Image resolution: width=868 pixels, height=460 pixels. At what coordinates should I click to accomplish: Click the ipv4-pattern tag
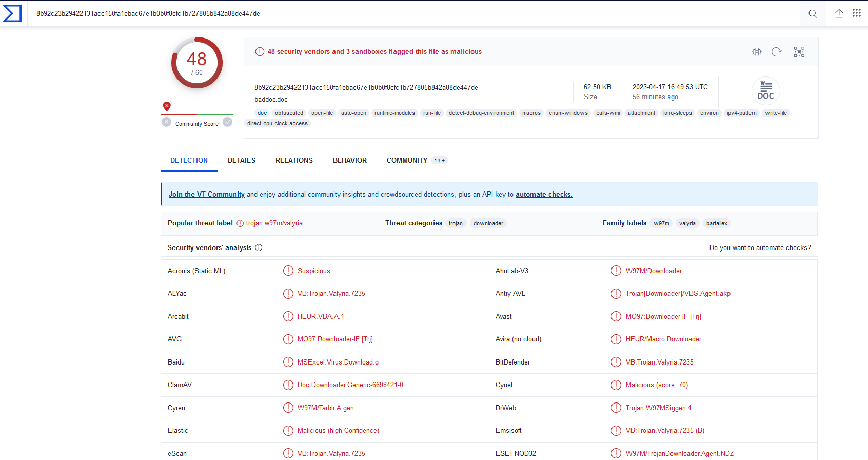[741, 113]
